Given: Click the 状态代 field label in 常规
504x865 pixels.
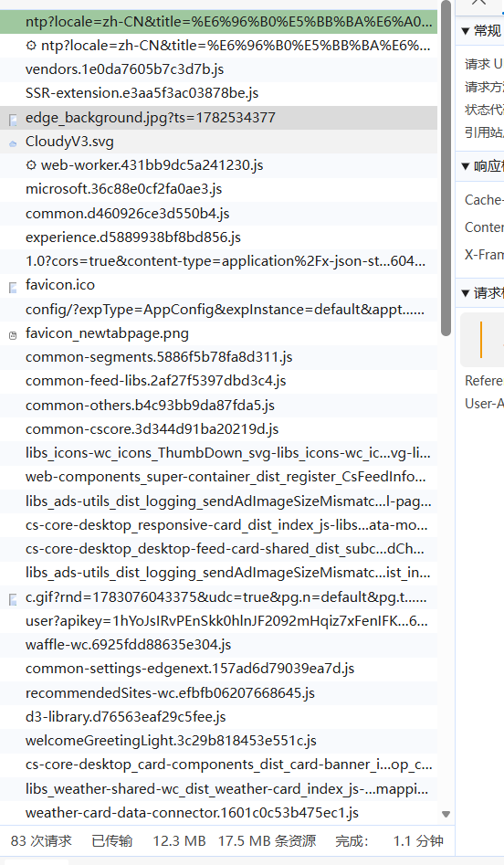Looking at the screenshot, I should pos(484,110).
